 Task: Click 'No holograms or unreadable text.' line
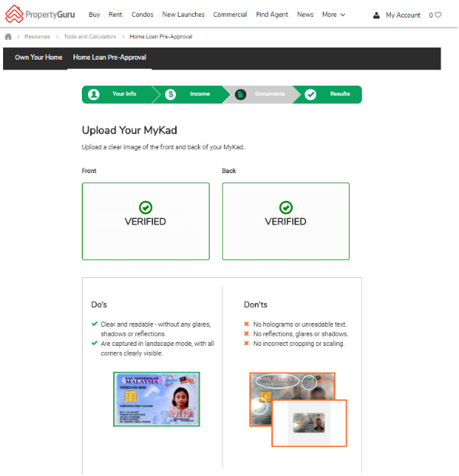point(300,324)
